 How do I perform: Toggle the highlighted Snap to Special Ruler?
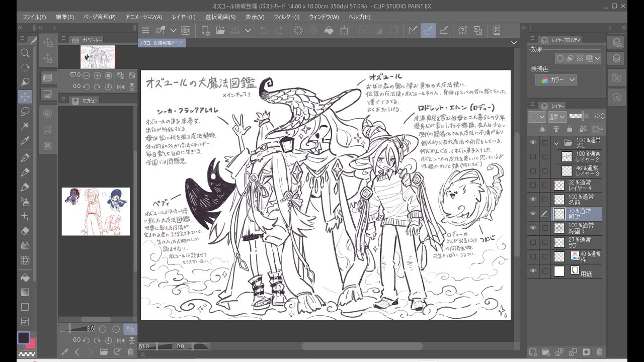pyautogui.click(x=428, y=30)
